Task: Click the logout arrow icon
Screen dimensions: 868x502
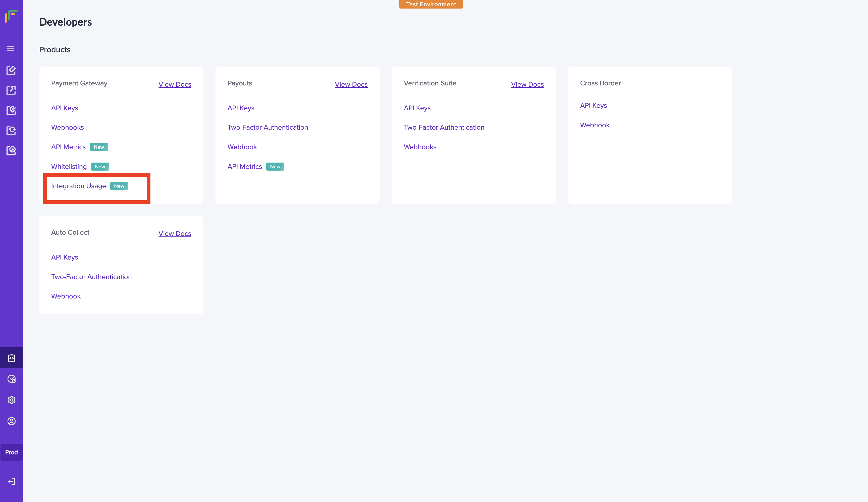Action: point(11,481)
